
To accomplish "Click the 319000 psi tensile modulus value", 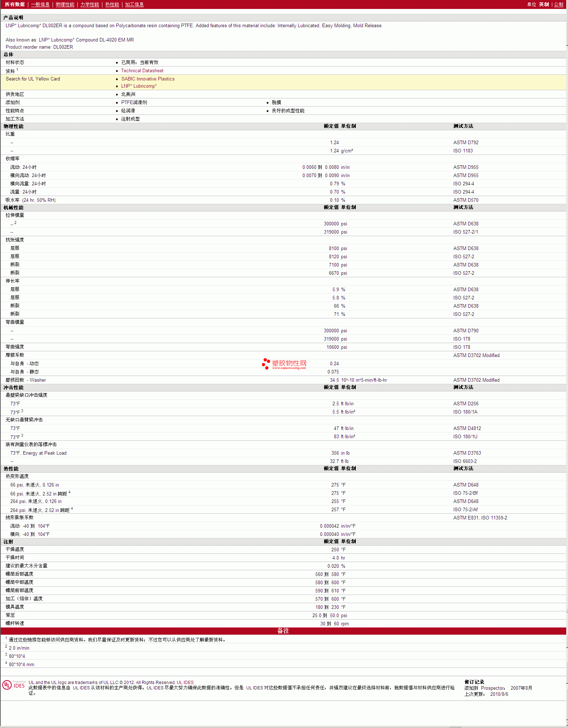I will pyautogui.click(x=335, y=232).
